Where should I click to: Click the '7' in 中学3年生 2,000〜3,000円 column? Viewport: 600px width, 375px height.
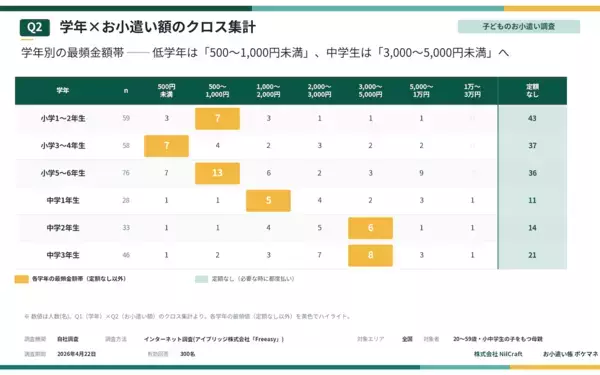[320, 255]
